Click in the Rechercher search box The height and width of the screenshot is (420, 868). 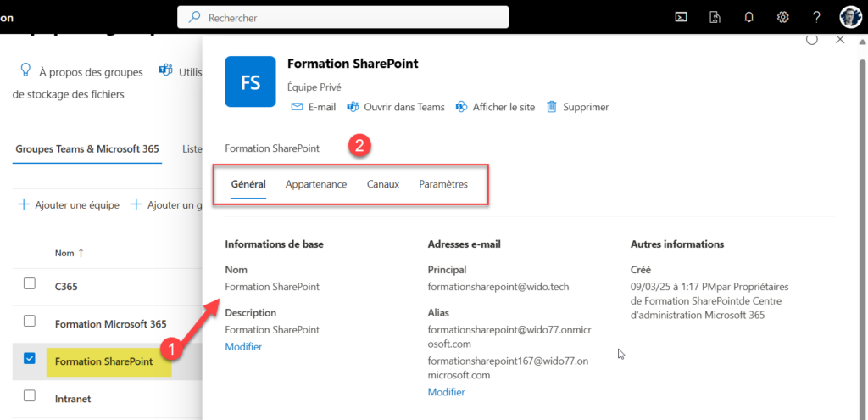click(342, 17)
